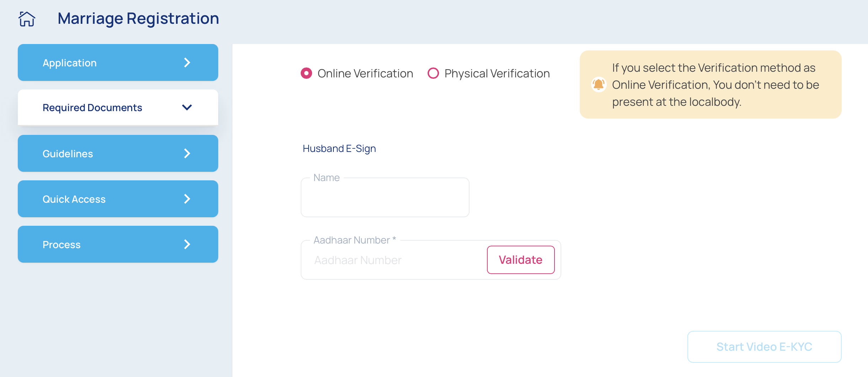Click the Start Video E-KYC button
This screenshot has height=377, width=868.
[764, 347]
